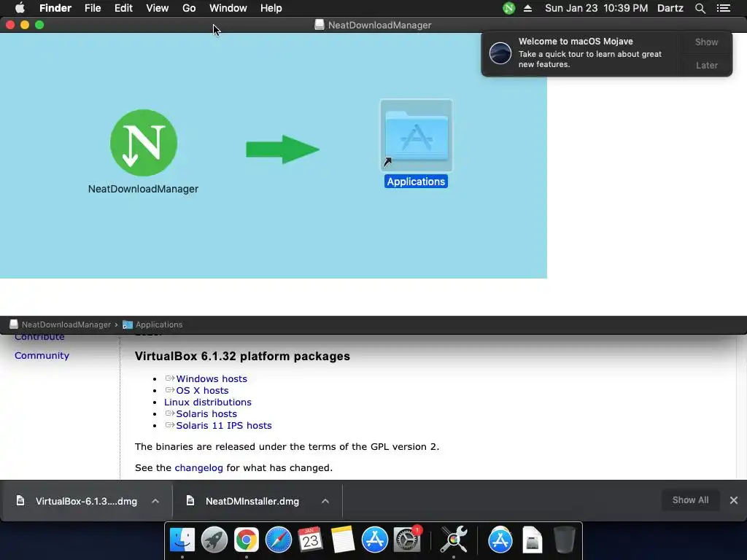Viewport: 747px width, 560px height.
Task: Open the OS X hosts link
Action: pyautogui.click(x=203, y=391)
